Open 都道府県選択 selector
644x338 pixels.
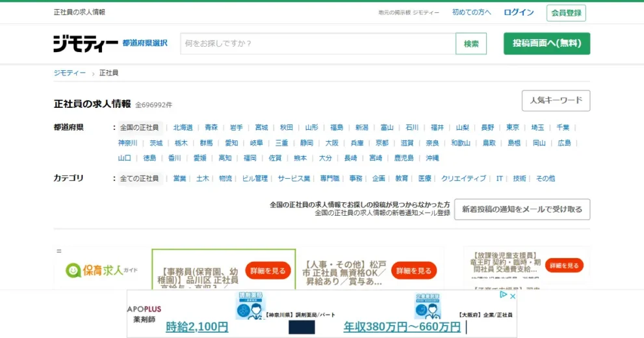pyautogui.click(x=144, y=43)
